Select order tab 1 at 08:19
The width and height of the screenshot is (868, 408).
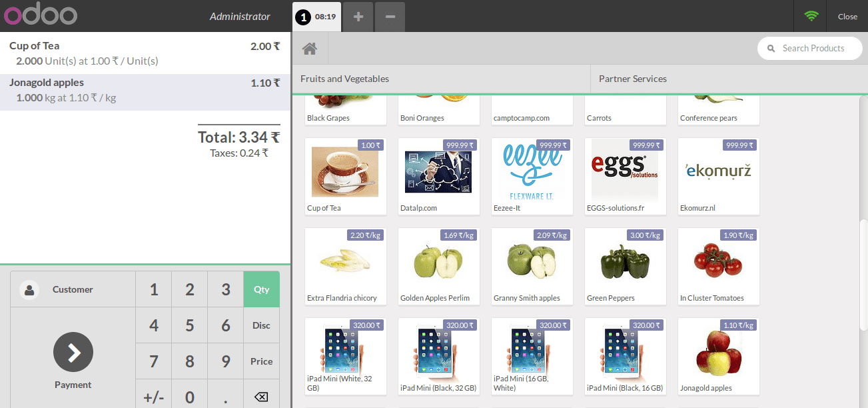click(316, 16)
